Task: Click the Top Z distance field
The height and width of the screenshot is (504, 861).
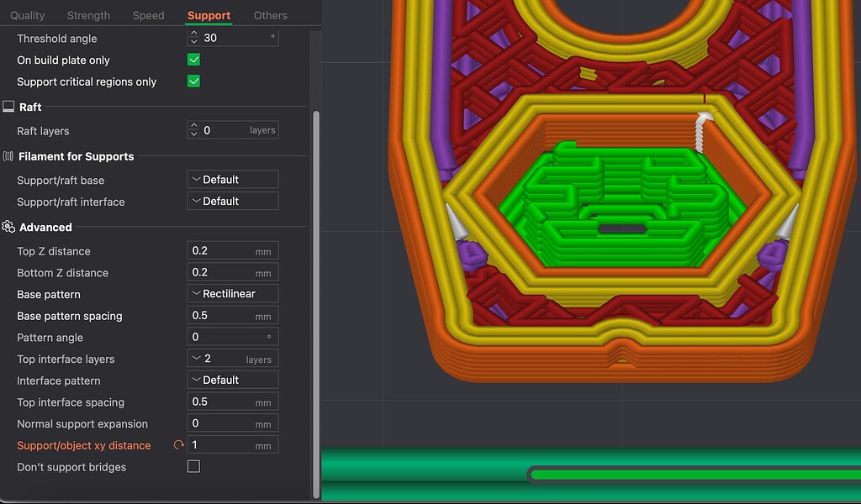Action: tap(233, 250)
